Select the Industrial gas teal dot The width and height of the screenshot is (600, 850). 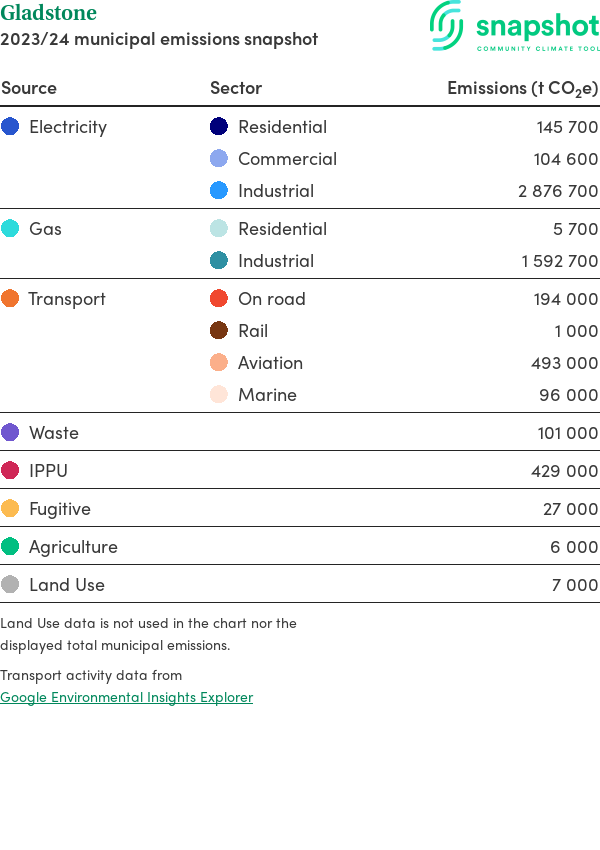(x=219, y=261)
